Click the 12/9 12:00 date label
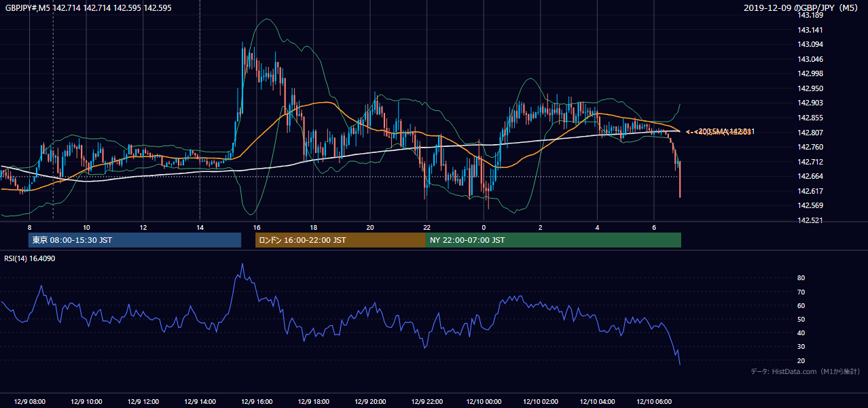Image resolution: width=868 pixels, height=408 pixels. (143, 401)
